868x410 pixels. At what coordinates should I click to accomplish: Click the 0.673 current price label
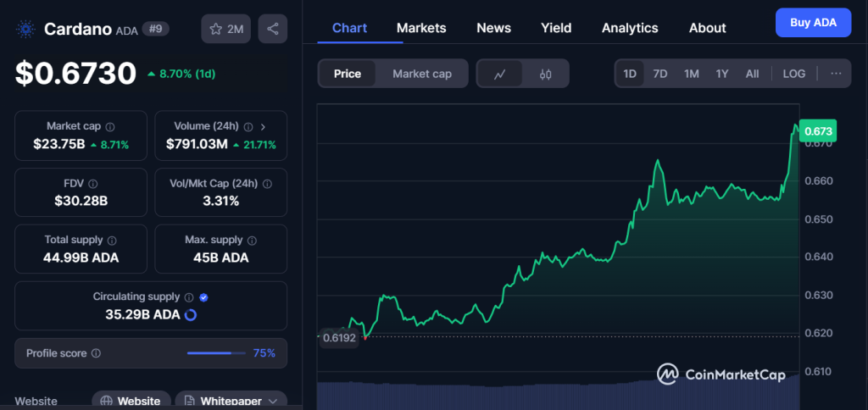coord(818,131)
